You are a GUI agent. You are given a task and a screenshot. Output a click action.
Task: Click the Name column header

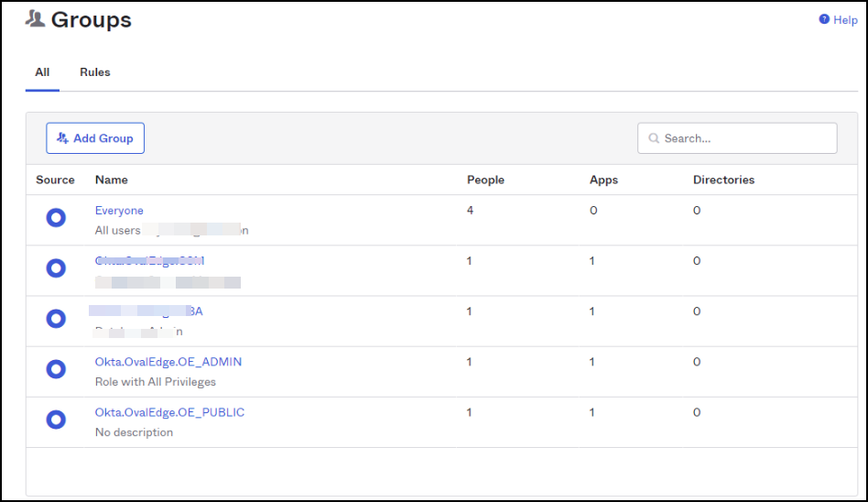click(x=112, y=180)
